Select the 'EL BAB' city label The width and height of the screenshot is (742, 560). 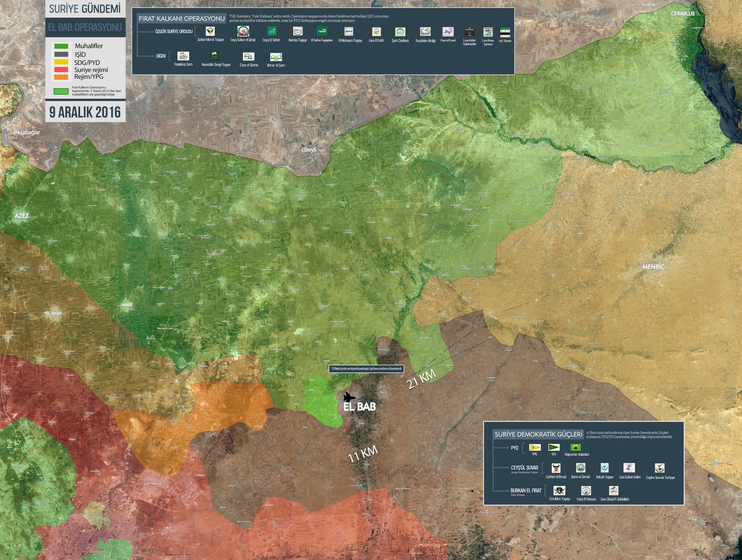tap(359, 407)
